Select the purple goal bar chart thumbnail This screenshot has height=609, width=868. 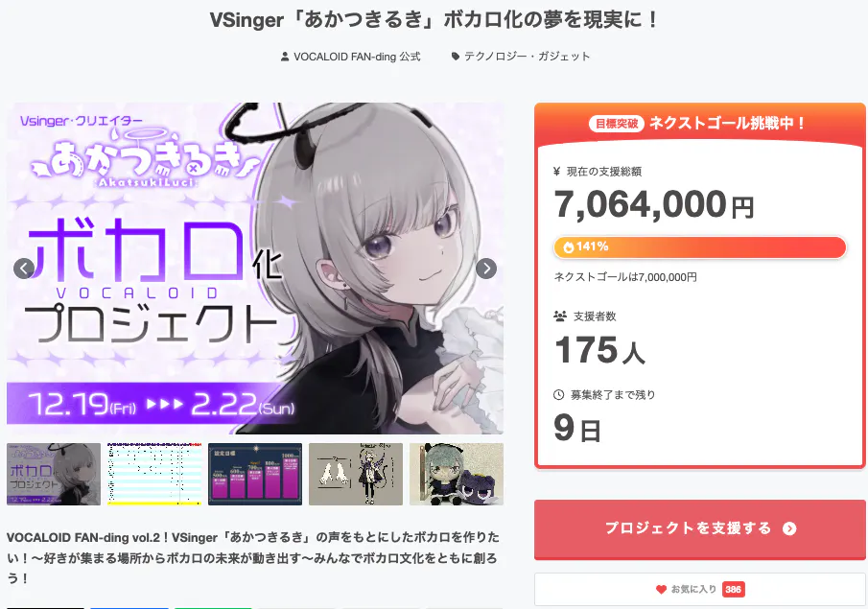click(x=255, y=474)
